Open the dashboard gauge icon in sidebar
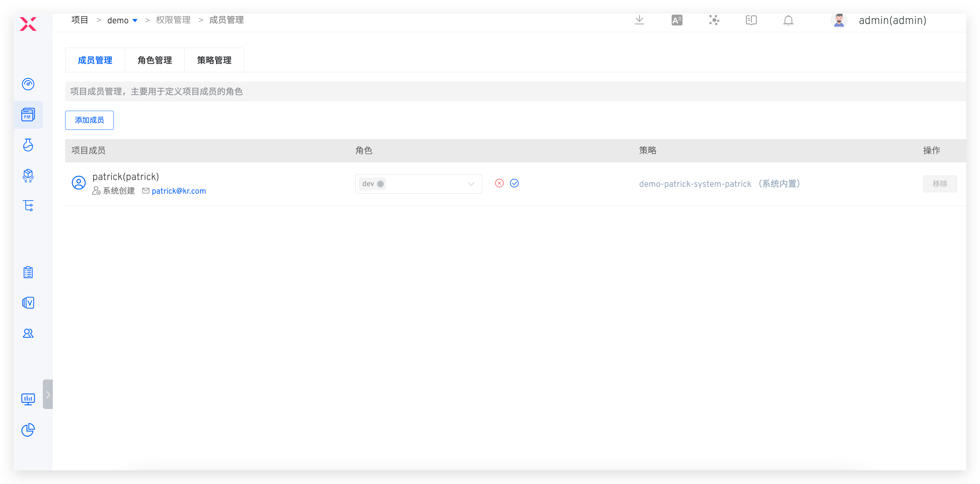 [x=28, y=84]
